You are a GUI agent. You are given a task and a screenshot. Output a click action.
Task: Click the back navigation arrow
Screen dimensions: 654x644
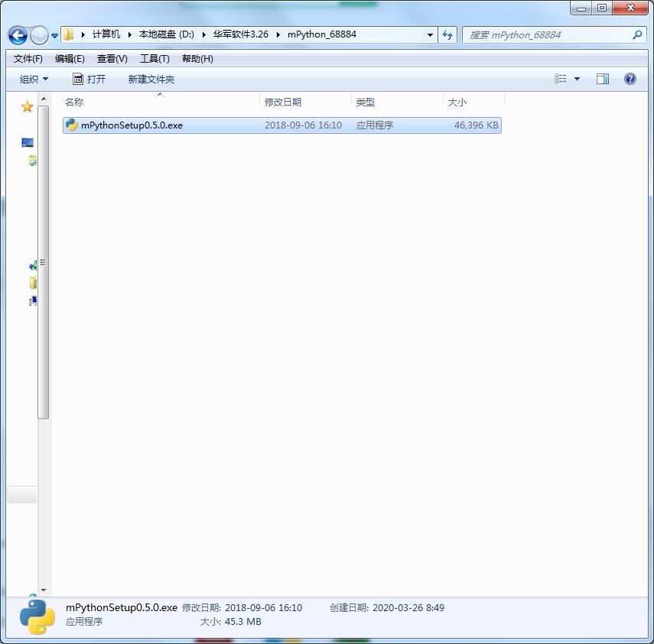(18, 35)
